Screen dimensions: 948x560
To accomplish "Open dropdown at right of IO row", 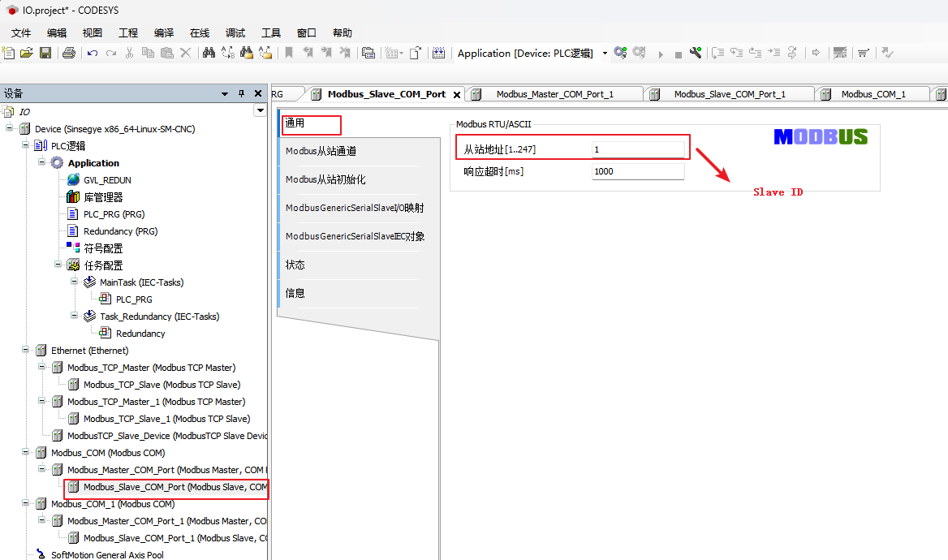I will 260,110.
